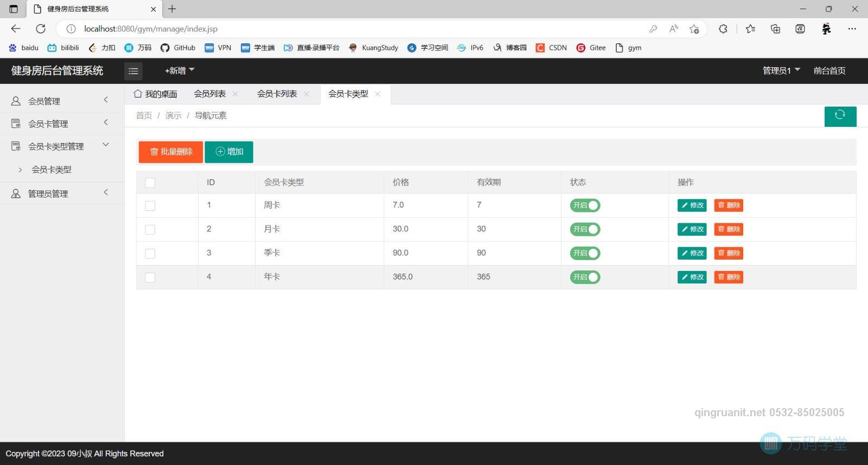Image resolution: width=868 pixels, height=465 pixels.
Task: Click 删除 for the 周卡 row
Action: [729, 205]
